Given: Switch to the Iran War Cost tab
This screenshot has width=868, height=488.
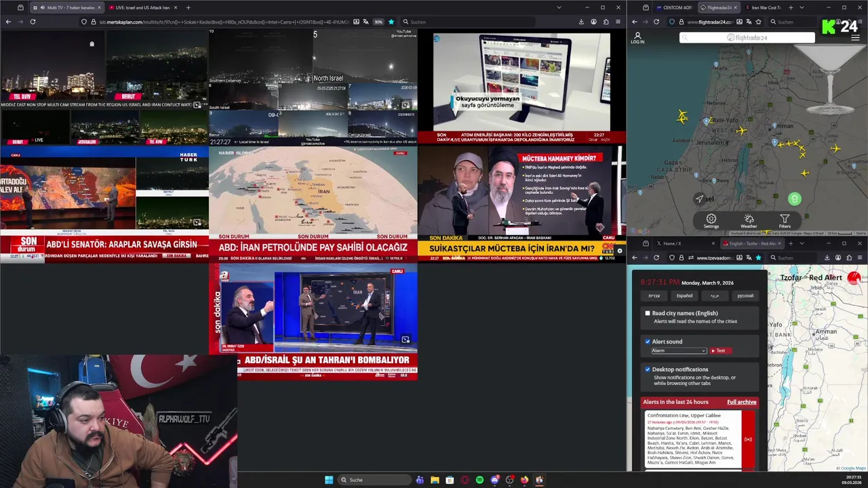Looking at the screenshot, I should click(x=763, y=7).
